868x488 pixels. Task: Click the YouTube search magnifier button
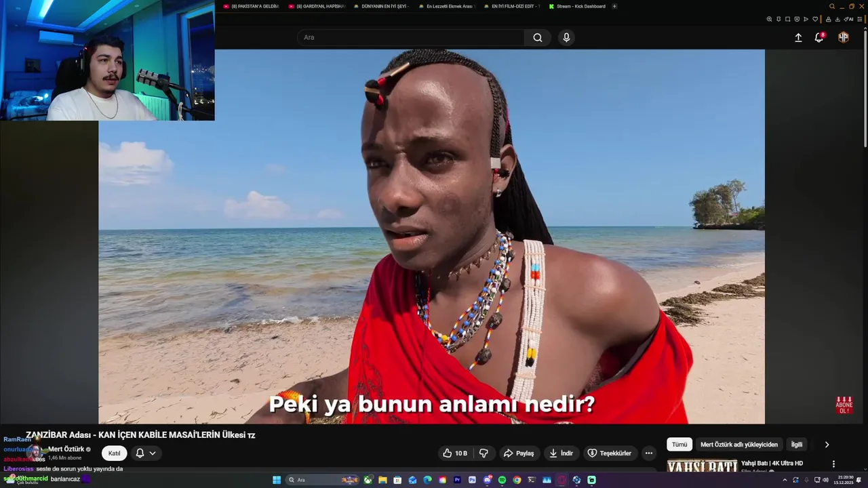tap(538, 37)
